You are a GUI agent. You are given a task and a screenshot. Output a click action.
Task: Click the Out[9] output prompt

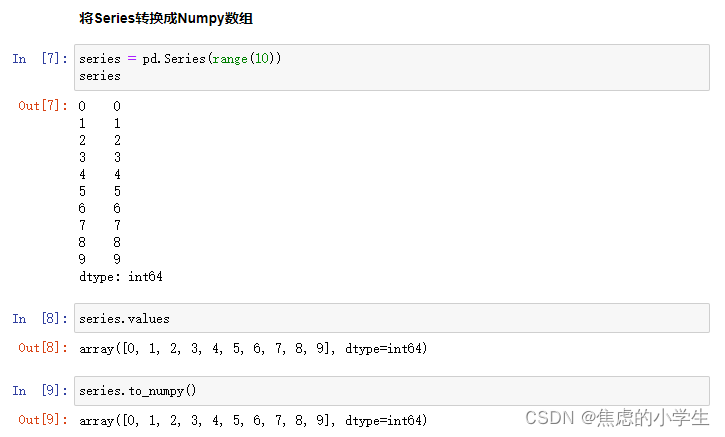[42, 420]
